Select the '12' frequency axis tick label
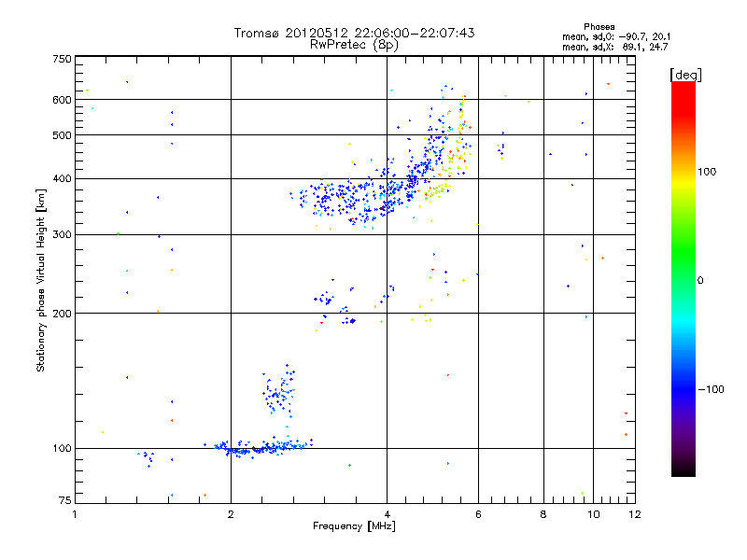This screenshot has width=747, height=560. [x=635, y=514]
